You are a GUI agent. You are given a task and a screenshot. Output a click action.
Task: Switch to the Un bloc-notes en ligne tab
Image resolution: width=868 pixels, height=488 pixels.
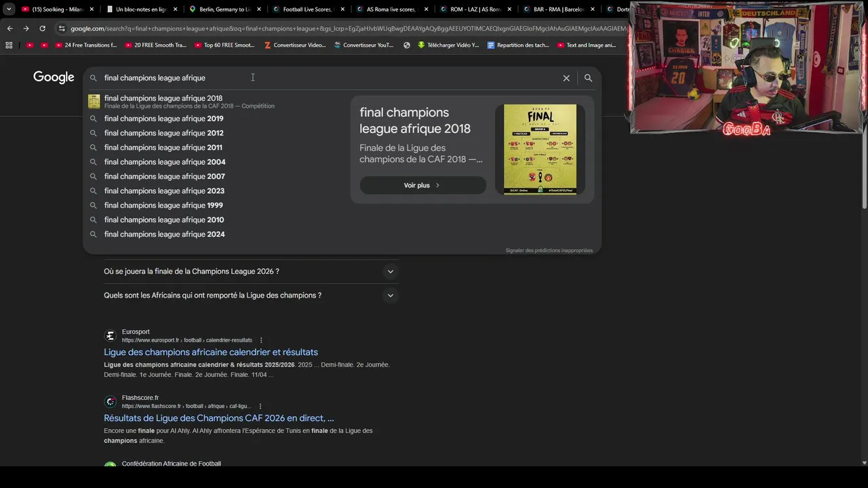[x=141, y=9]
